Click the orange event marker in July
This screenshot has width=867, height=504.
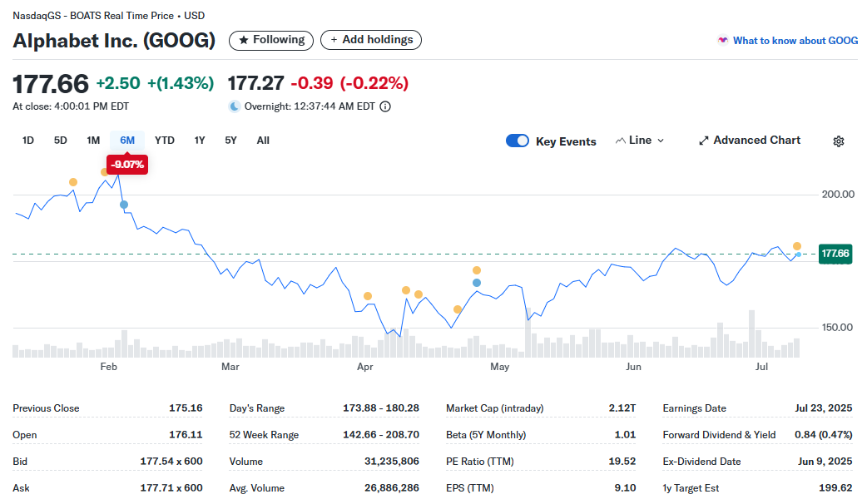[x=797, y=246]
